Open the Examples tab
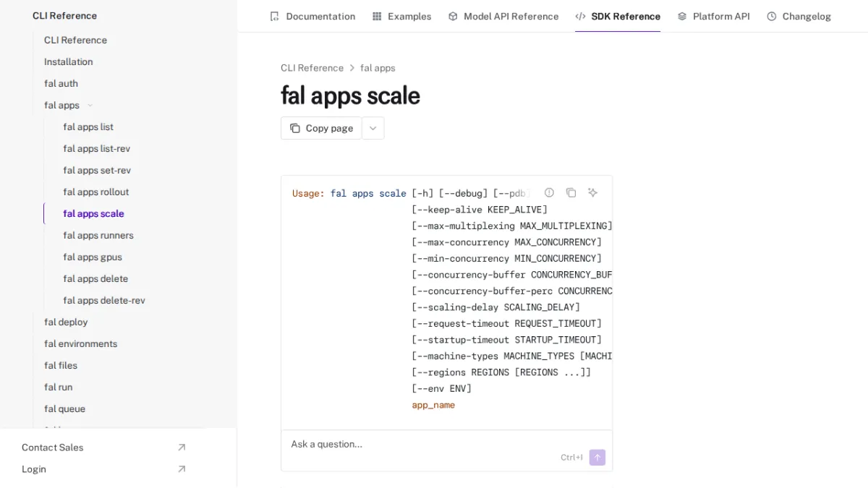The height and width of the screenshot is (488, 868). tap(401, 16)
